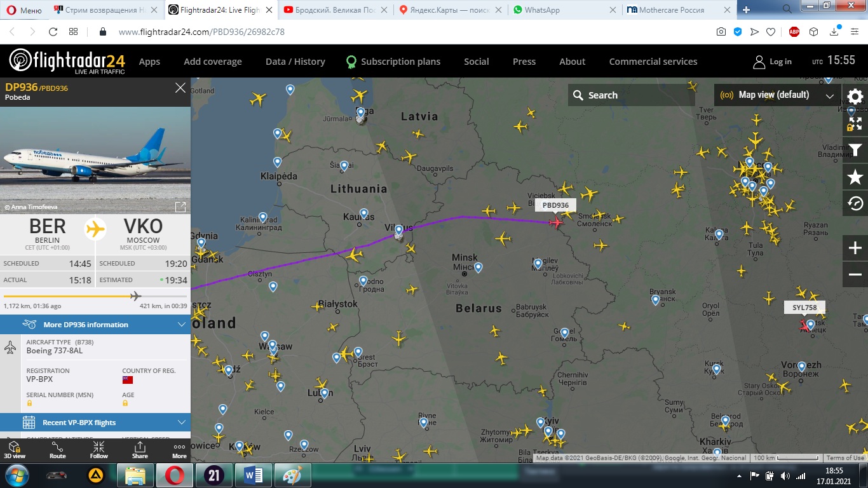Click the airport pin at Gomel

click(564, 332)
